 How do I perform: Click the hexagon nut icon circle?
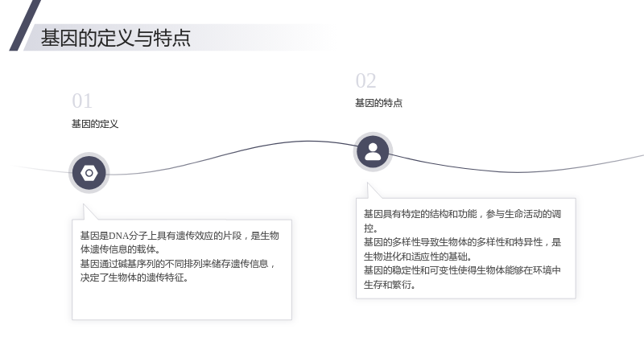(x=89, y=173)
